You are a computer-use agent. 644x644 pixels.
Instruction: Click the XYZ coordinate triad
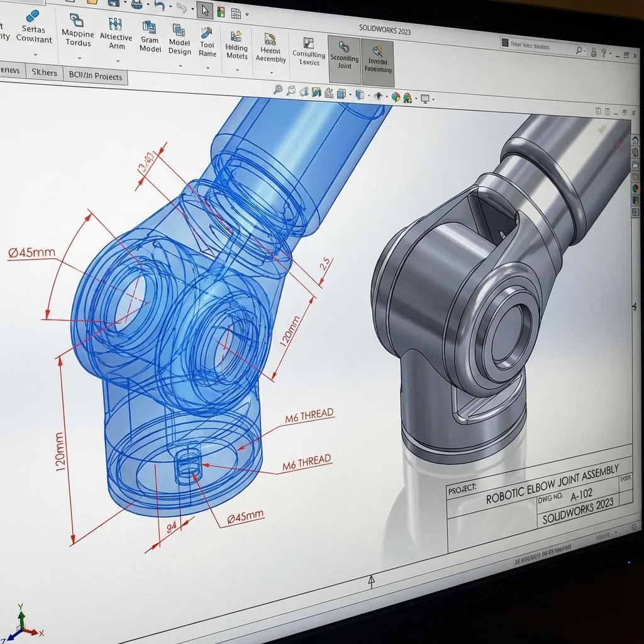click(24, 623)
